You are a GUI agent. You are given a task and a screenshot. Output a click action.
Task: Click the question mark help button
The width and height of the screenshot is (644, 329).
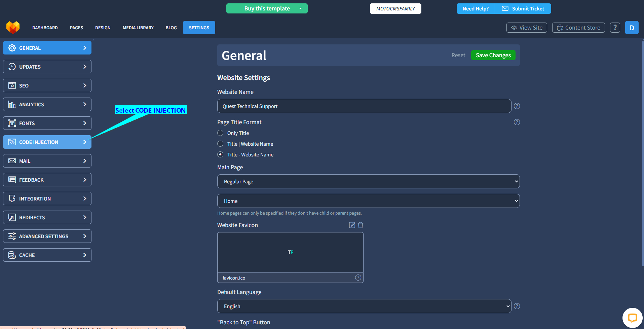click(x=615, y=28)
